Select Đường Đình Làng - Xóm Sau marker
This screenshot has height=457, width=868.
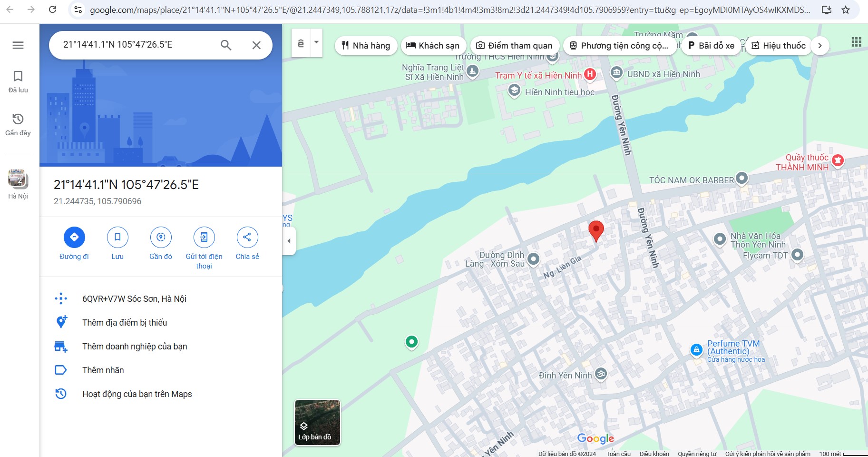point(534,259)
